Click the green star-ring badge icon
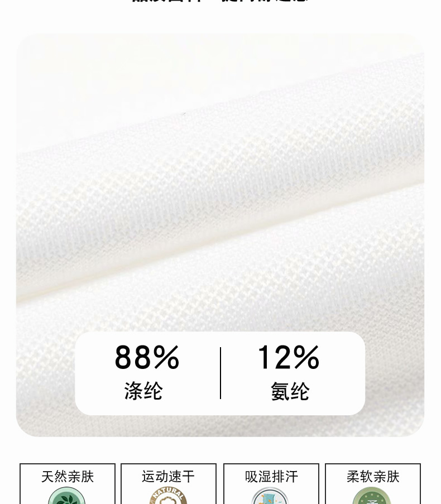 coord(372,496)
